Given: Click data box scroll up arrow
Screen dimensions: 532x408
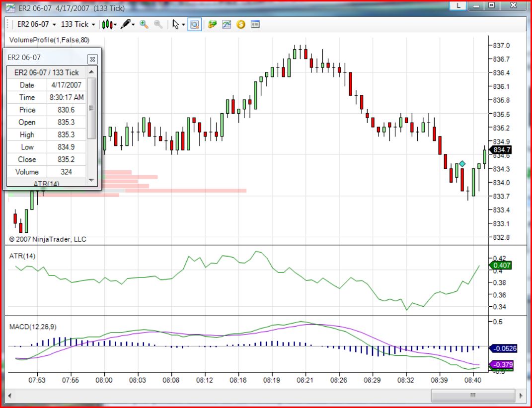Looking at the screenshot, I should click(x=91, y=72).
